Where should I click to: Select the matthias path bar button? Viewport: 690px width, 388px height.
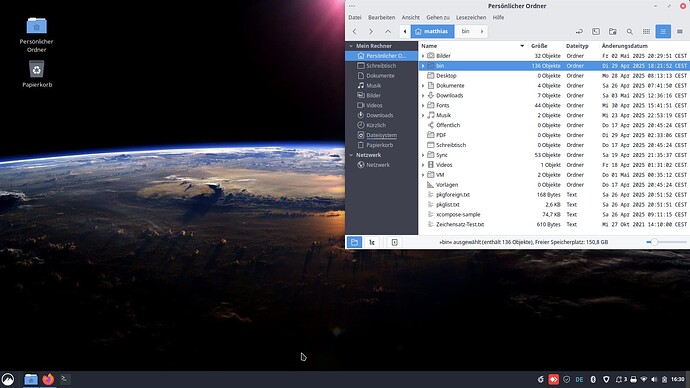[x=433, y=31]
